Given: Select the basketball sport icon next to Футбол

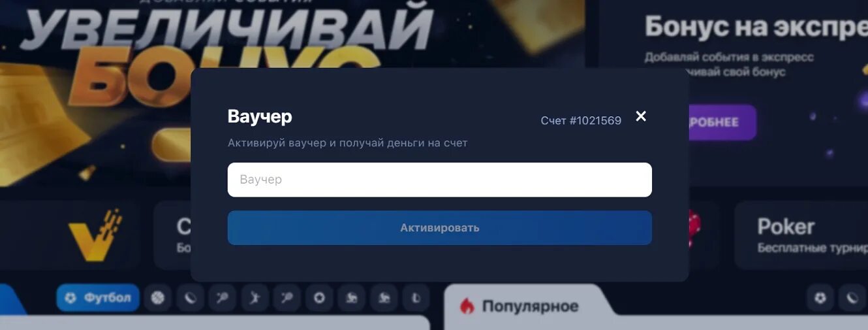Looking at the screenshot, I should click(158, 298).
